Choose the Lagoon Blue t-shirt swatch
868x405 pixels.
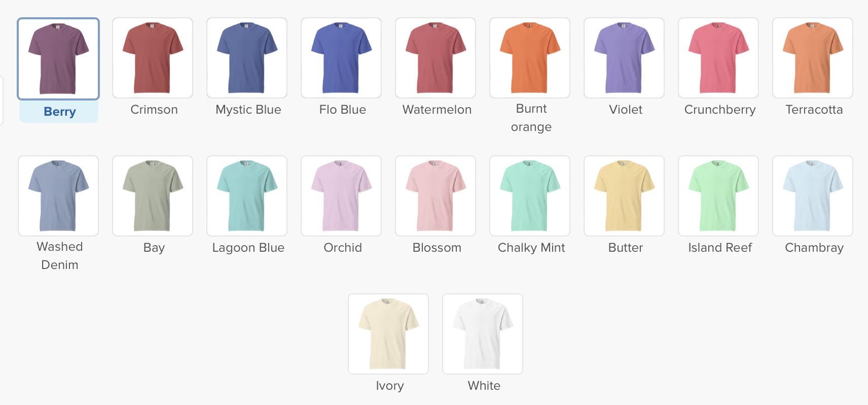(247, 196)
